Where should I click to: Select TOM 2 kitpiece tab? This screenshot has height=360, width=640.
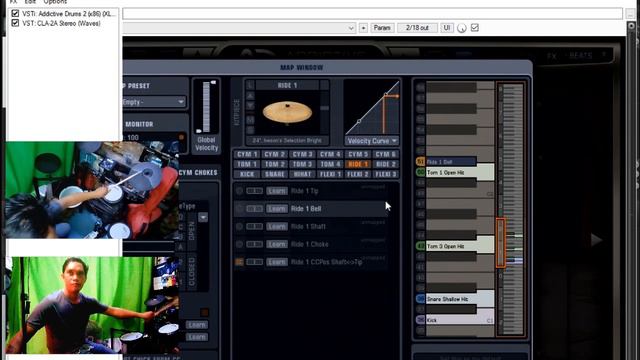point(274,164)
